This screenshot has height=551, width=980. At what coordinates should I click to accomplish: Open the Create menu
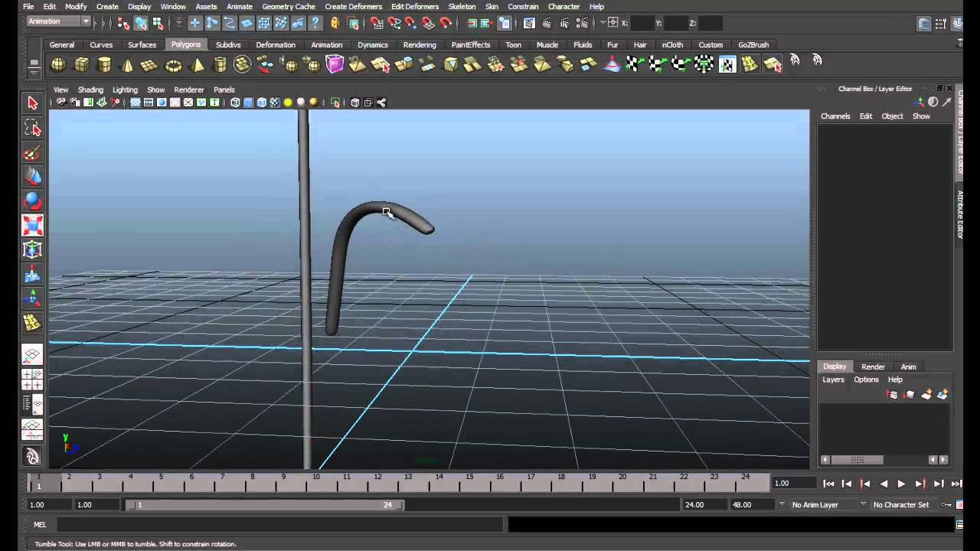[x=107, y=6]
